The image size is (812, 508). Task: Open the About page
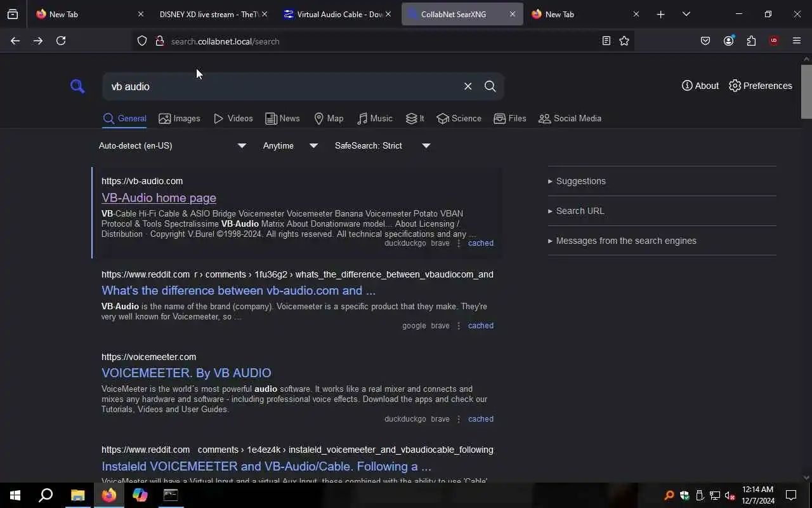700,86
